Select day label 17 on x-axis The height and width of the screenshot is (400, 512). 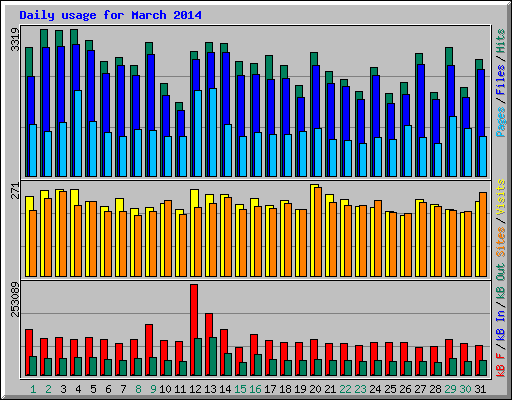270,389
